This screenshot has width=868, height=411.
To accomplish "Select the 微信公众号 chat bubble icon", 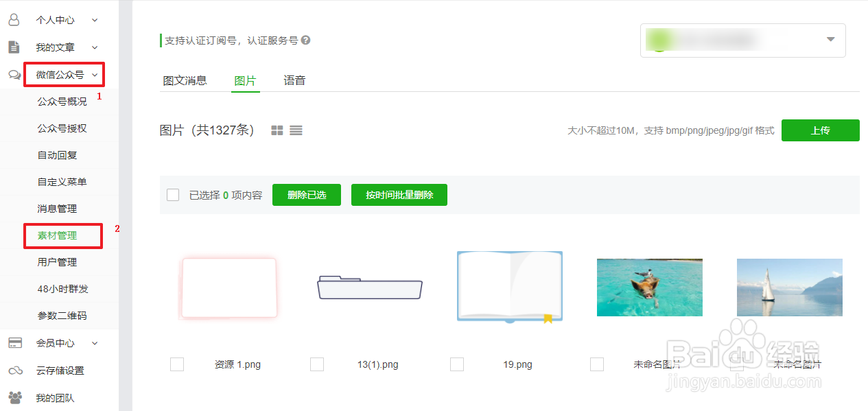I will (x=14, y=74).
